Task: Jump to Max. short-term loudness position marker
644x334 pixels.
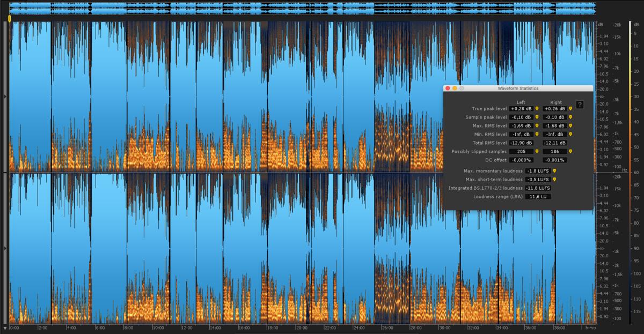Action: [554, 180]
